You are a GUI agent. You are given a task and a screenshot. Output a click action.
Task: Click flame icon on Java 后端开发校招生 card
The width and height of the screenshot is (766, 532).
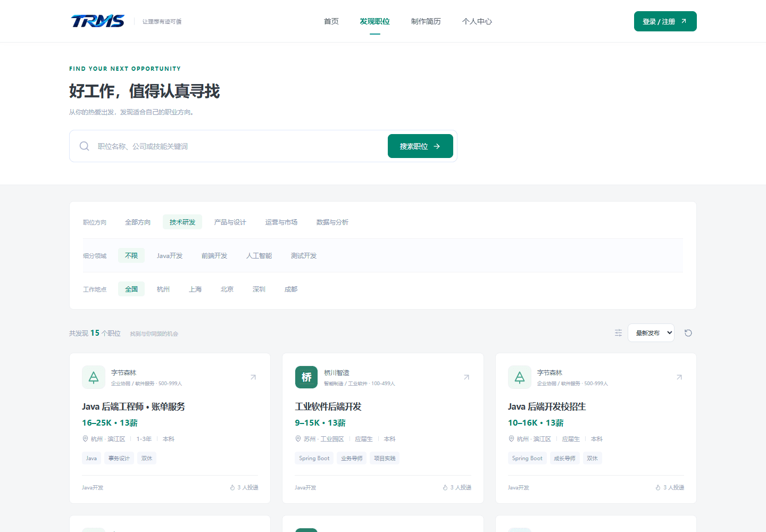[x=658, y=487]
